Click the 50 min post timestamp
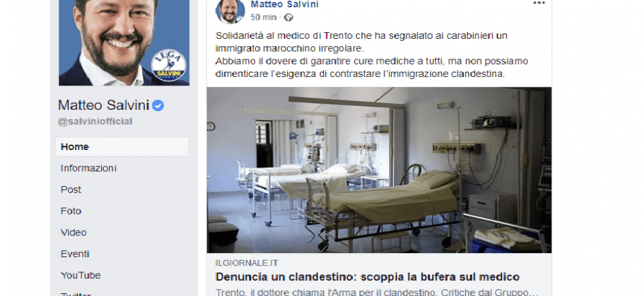Viewport: 644px width, 296px height. point(264,17)
